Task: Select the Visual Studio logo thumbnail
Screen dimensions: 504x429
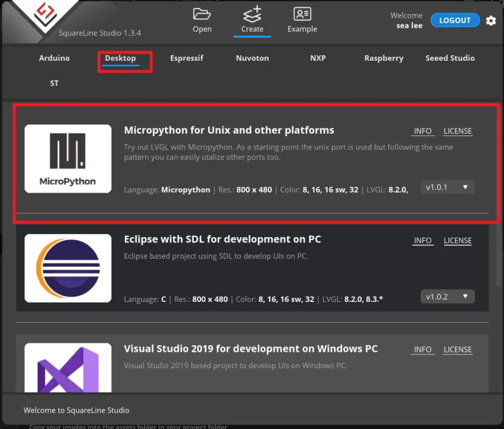Action: 68,368
